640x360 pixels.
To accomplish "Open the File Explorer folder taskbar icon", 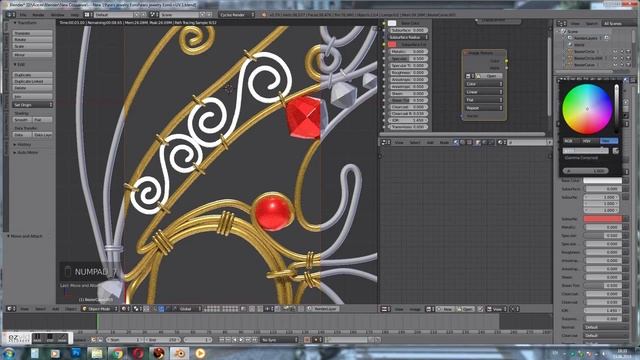I will click(96, 353).
